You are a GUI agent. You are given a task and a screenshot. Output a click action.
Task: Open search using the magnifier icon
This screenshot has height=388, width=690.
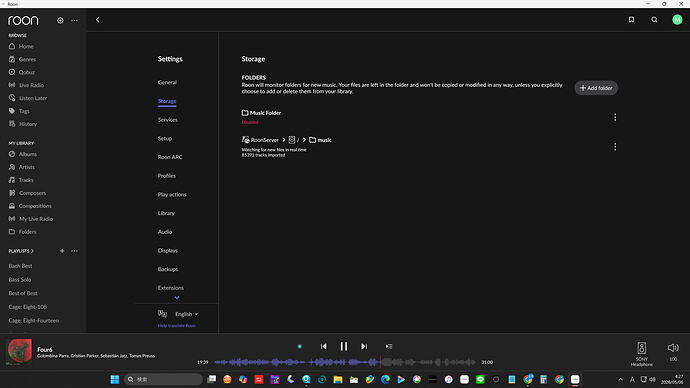pyautogui.click(x=654, y=20)
